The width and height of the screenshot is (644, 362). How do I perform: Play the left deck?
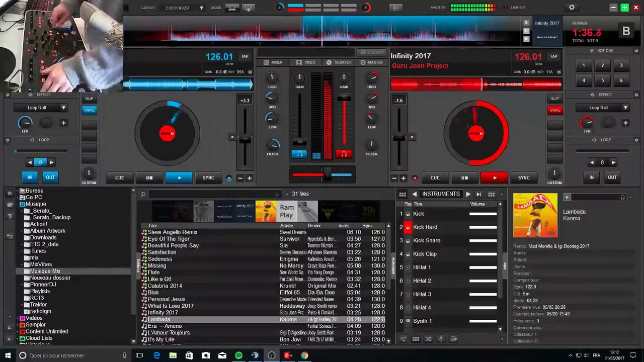click(179, 177)
